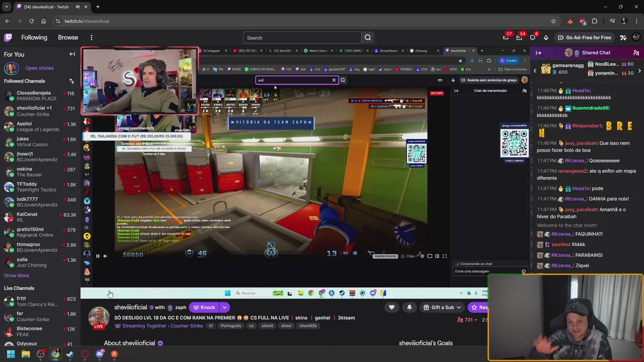This screenshot has height=362, width=644.
Task: Open frttt live channel in sidebar
Action: click(39, 301)
